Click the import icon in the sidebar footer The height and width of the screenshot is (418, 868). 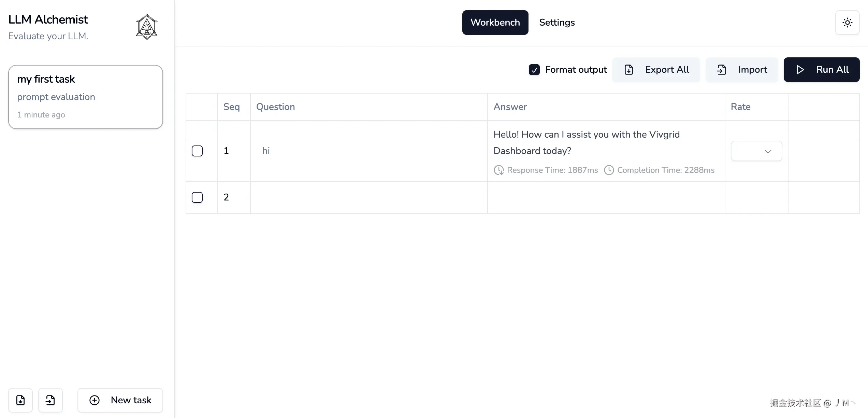50,400
